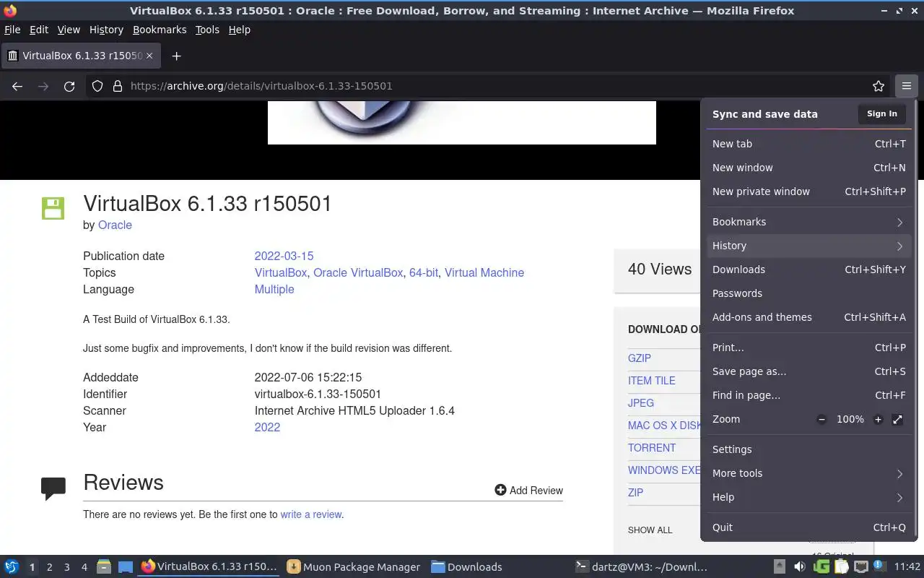The height and width of the screenshot is (578, 924).
Task: Click the Add Review plus icon
Action: (x=500, y=490)
